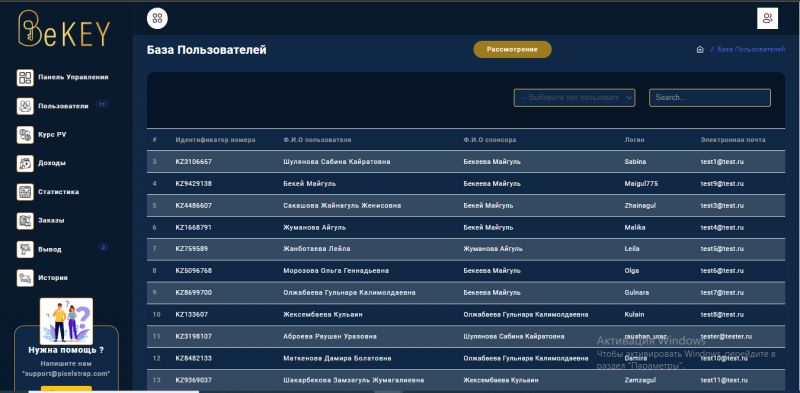Click the База Пользователей breadcrumb link
Viewport: 800px width, 393px height.
pyautogui.click(x=751, y=50)
